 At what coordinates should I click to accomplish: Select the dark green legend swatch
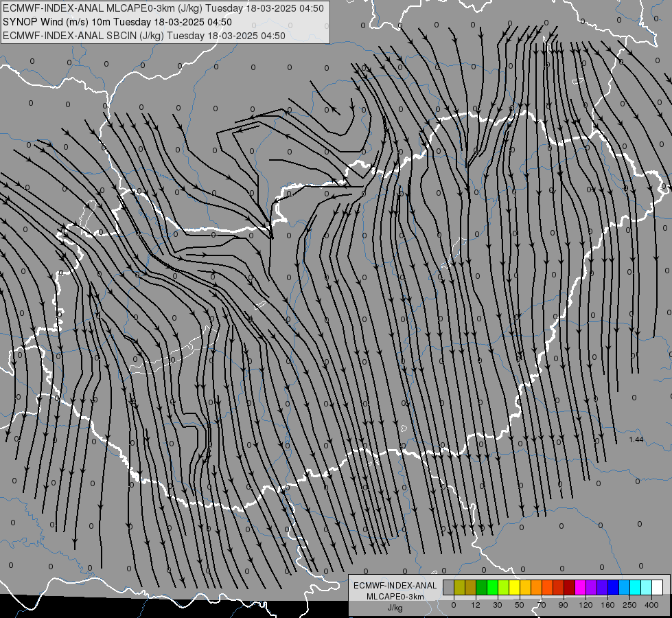click(482, 587)
